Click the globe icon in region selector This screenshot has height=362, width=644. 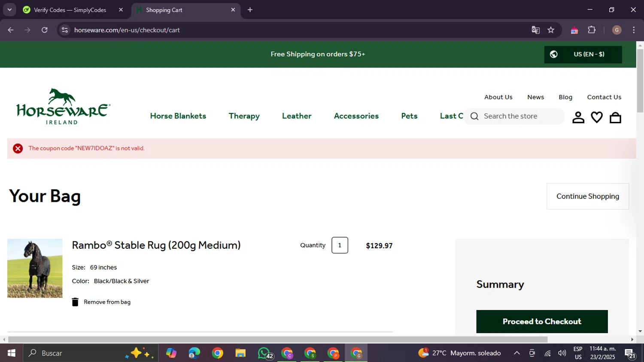[x=554, y=54]
